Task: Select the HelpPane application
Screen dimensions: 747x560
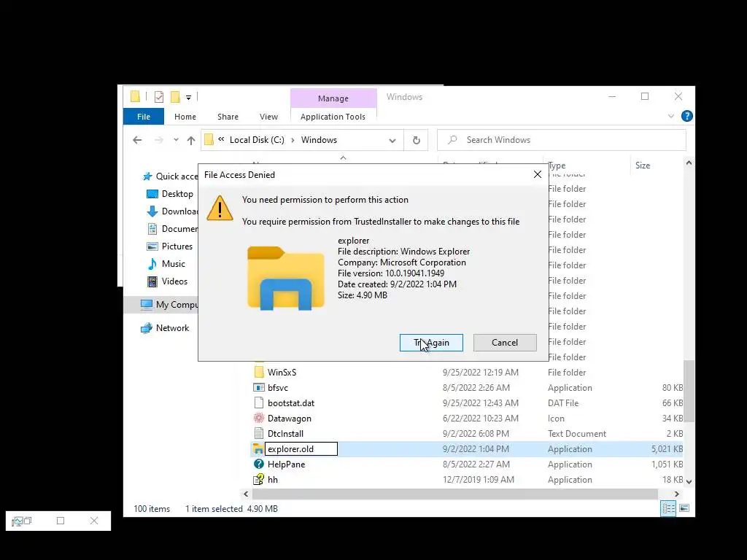Action: point(286,464)
